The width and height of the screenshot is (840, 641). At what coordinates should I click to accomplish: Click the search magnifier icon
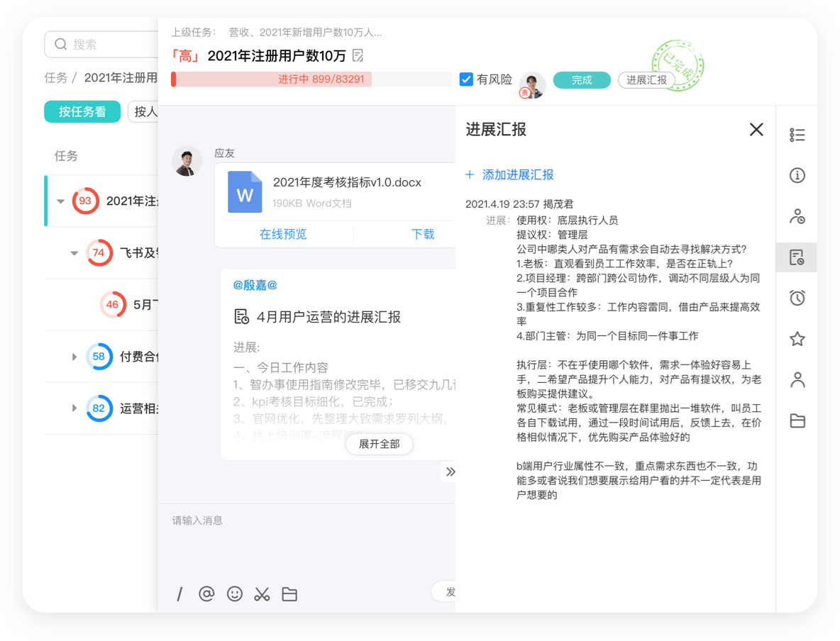(61, 44)
